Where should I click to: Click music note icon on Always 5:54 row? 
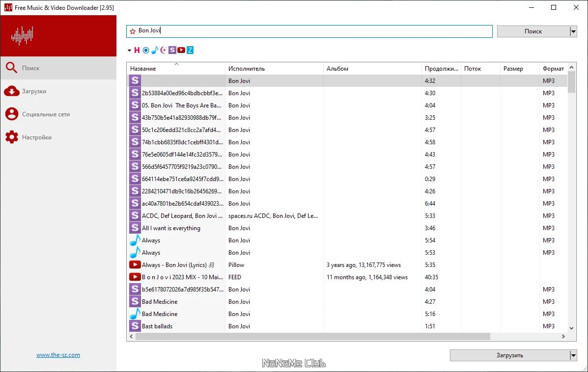click(135, 240)
